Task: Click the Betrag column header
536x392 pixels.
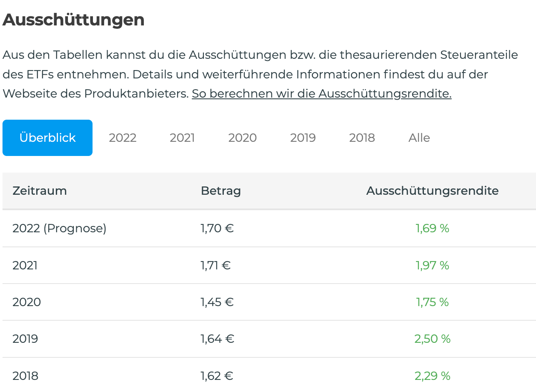Action: 221,191
